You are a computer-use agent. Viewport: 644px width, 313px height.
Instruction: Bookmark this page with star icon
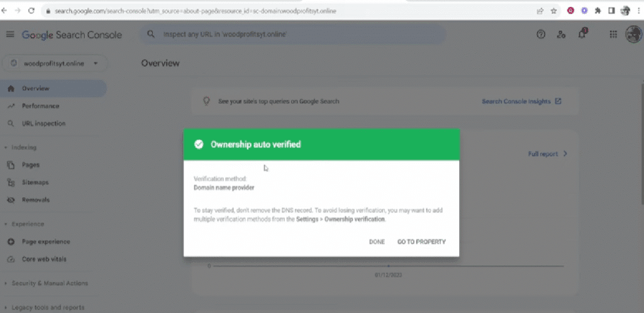tap(553, 11)
